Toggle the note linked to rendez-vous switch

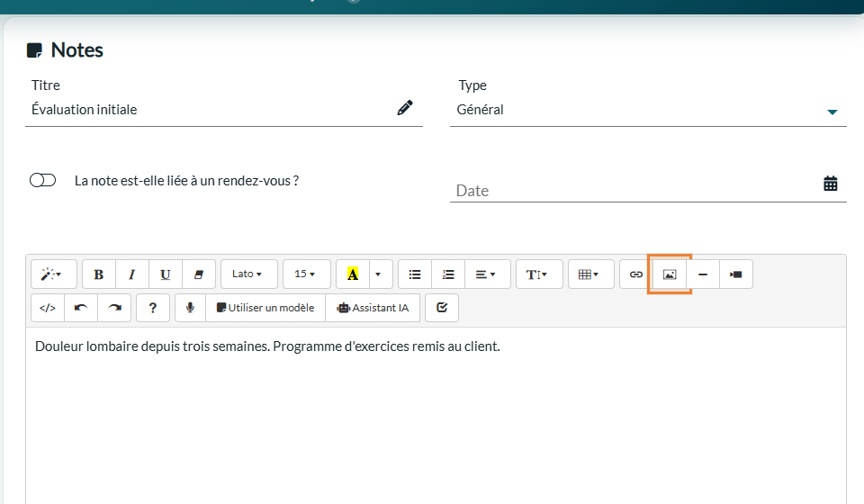[x=43, y=181]
